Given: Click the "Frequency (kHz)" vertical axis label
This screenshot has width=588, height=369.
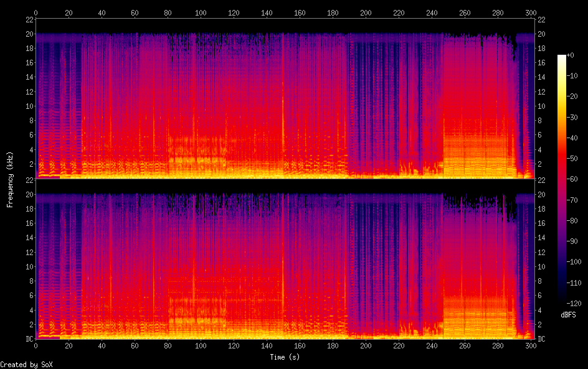Looking at the screenshot, I should pyautogui.click(x=10, y=179).
